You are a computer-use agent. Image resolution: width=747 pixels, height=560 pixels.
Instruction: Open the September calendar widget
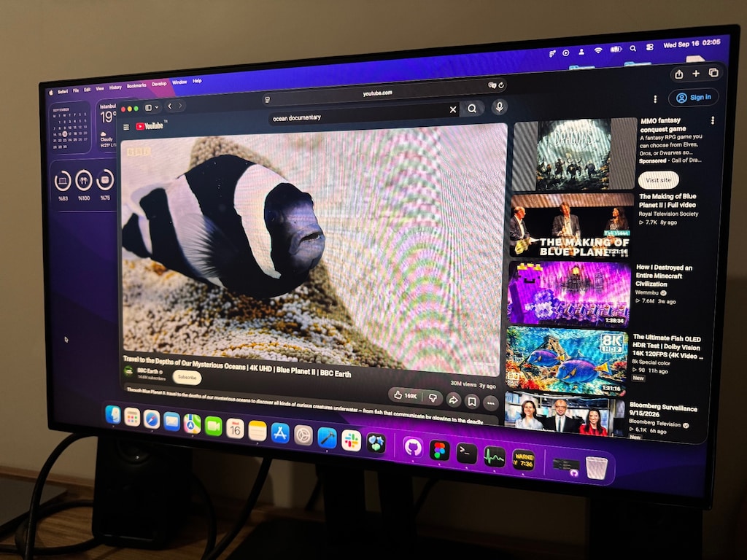click(x=70, y=128)
